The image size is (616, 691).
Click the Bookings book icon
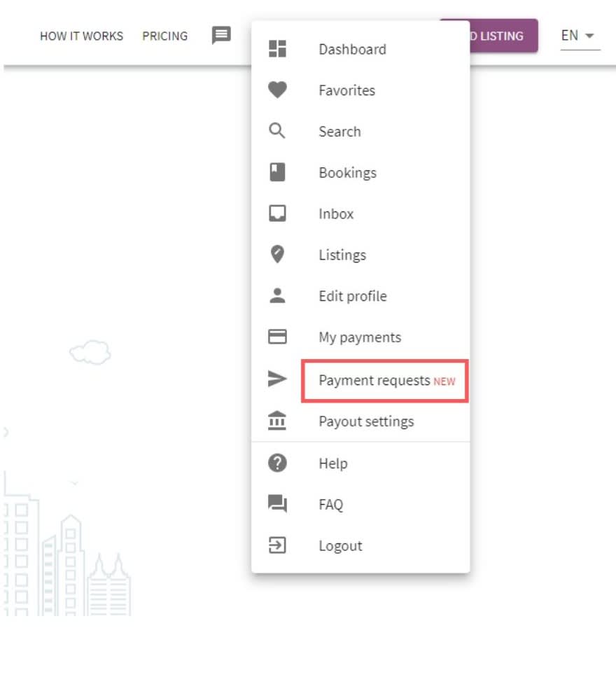click(x=277, y=172)
